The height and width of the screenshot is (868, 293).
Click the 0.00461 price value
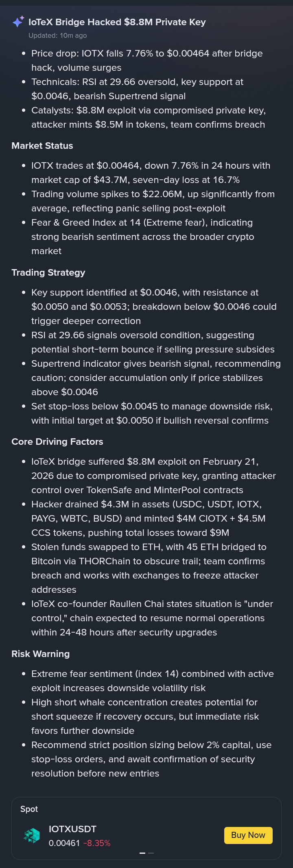click(64, 843)
